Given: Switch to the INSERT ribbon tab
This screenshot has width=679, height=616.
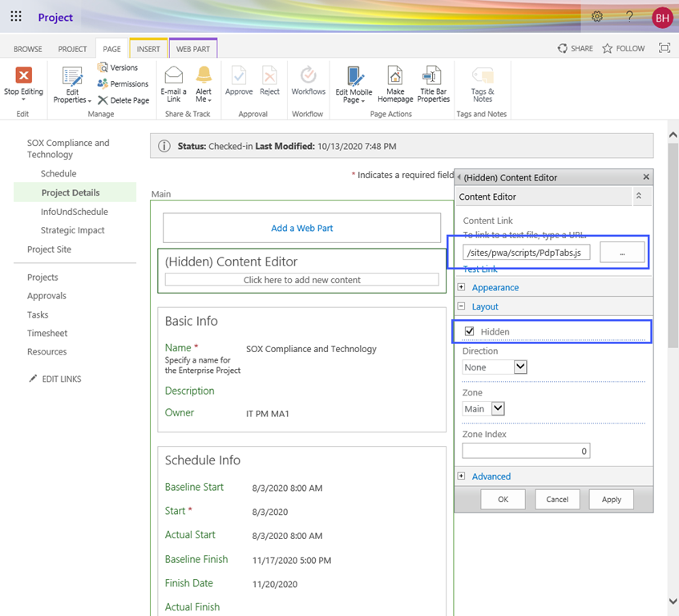Looking at the screenshot, I should (148, 49).
